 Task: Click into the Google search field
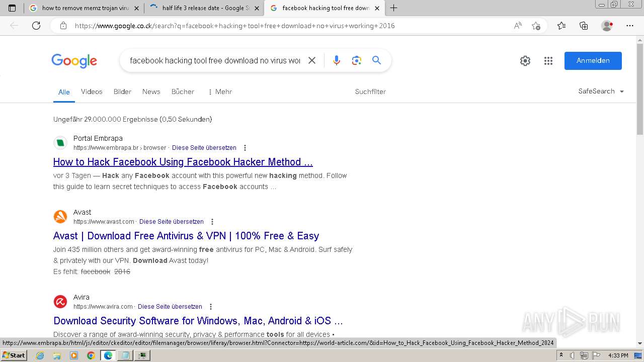(215, 60)
